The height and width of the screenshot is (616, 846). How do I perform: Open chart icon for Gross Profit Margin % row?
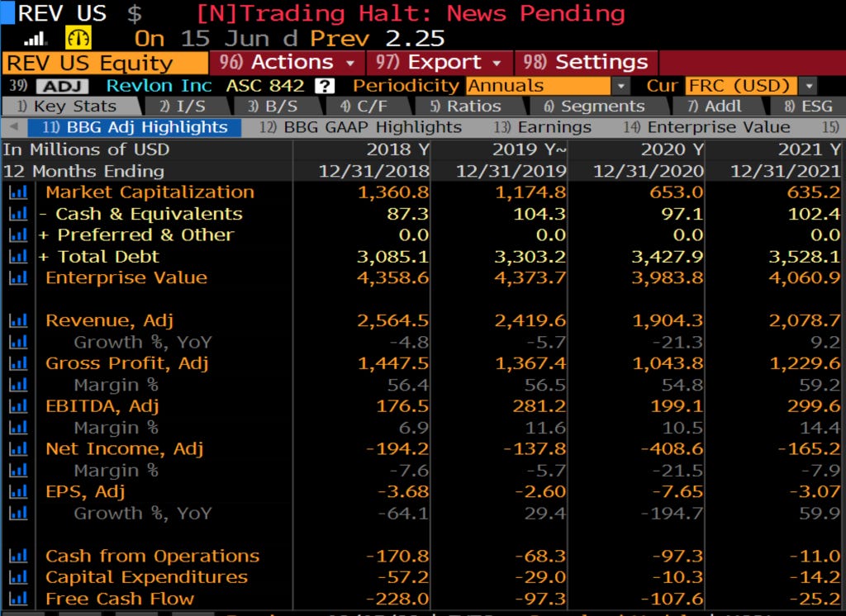click(18, 385)
